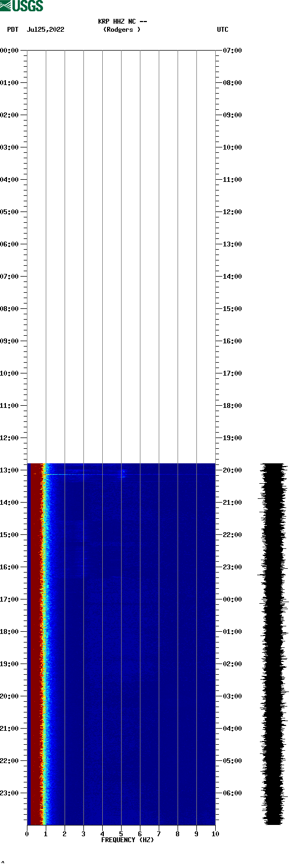Click the 13:00 UTC time label
297x868 pixels.
232,244
